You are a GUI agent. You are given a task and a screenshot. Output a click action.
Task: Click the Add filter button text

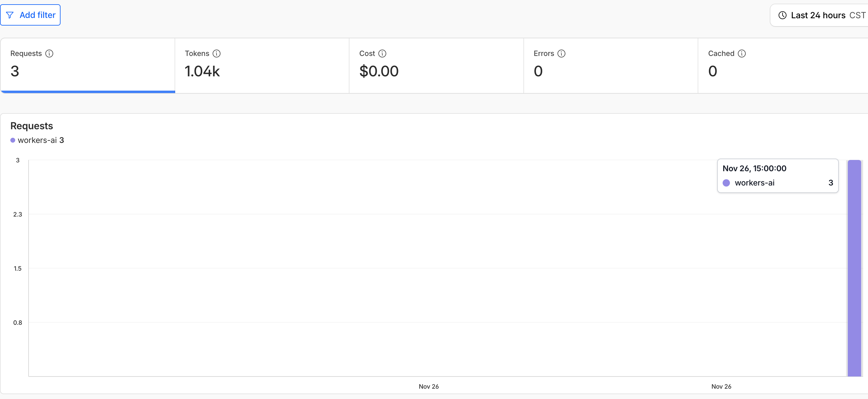(x=37, y=15)
